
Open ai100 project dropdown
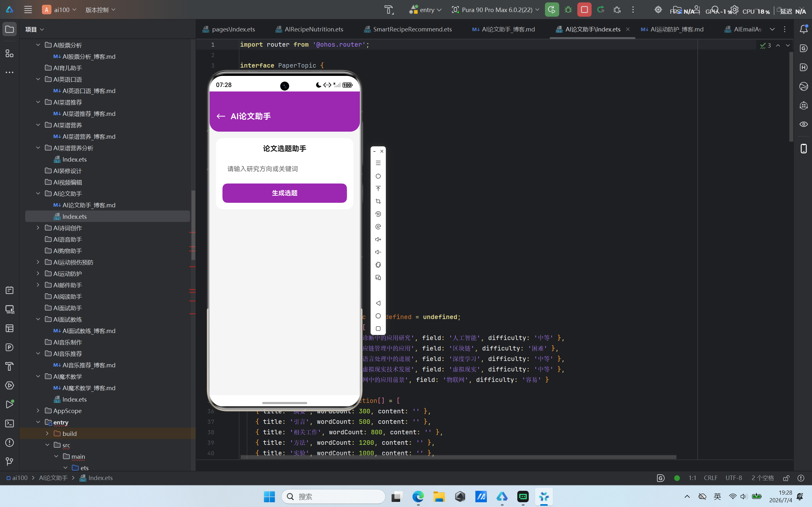click(x=60, y=10)
